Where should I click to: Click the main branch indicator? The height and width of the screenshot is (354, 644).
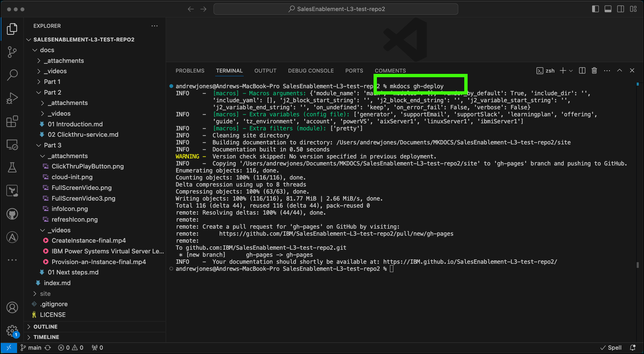click(x=31, y=348)
